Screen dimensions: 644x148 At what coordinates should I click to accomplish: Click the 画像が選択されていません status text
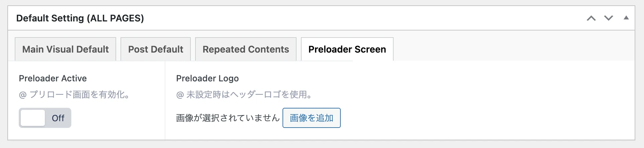pos(228,118)
